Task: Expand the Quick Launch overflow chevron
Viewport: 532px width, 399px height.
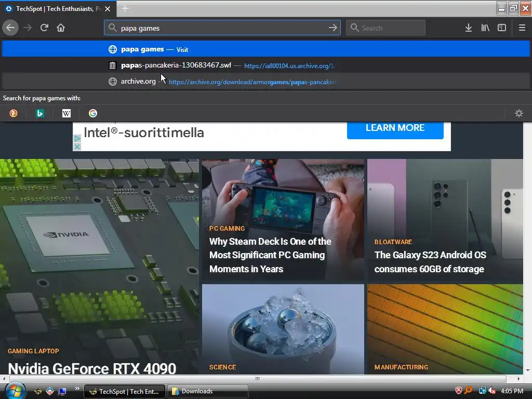Action: (77, 389)
